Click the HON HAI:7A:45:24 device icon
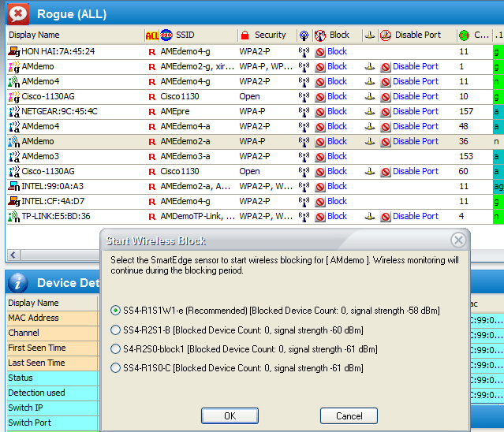Screen dimensions: 504x432 14,52
